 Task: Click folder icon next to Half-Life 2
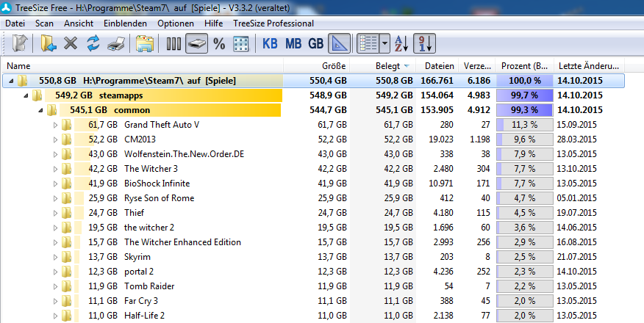click(x=66, y=316)
